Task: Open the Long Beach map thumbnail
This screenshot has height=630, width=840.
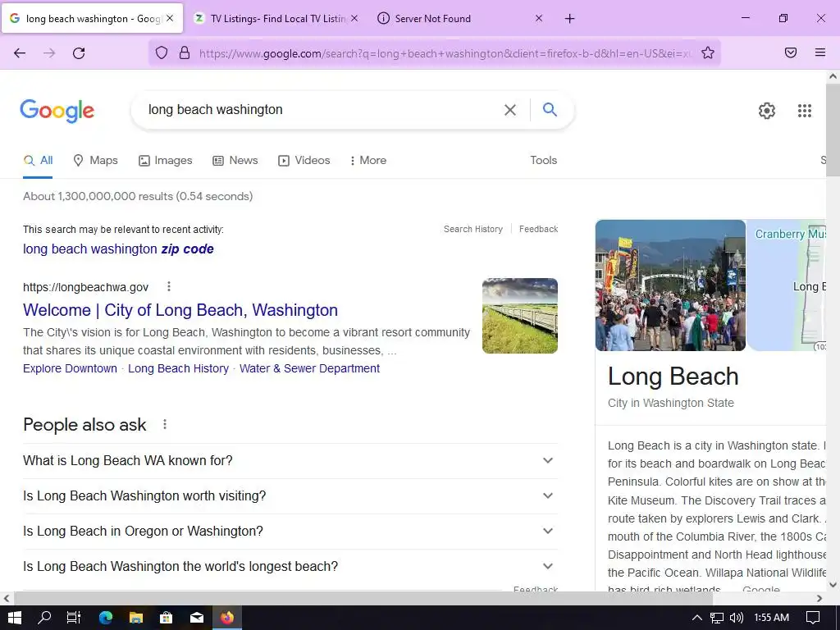Action: click(x=787, y=285)
